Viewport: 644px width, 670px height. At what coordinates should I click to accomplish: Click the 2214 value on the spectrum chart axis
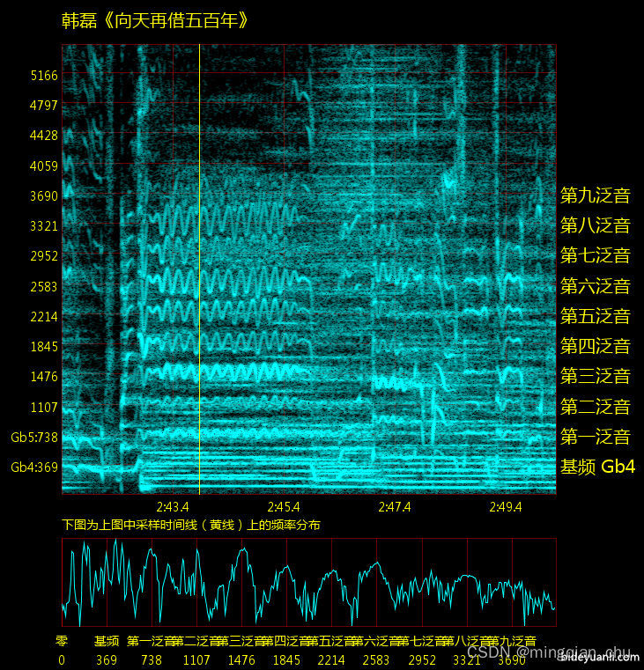coord(331,660)
